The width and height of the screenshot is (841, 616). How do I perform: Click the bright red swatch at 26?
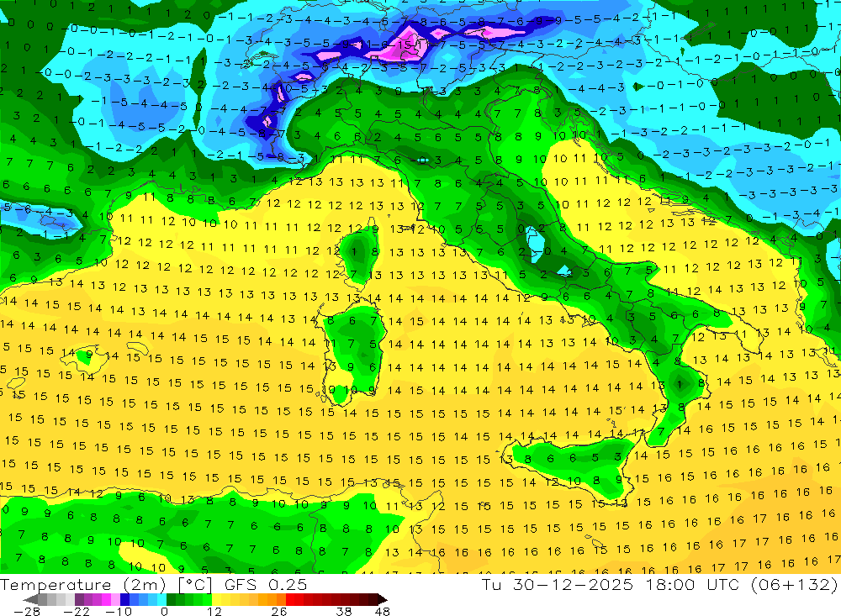(290, 599)
